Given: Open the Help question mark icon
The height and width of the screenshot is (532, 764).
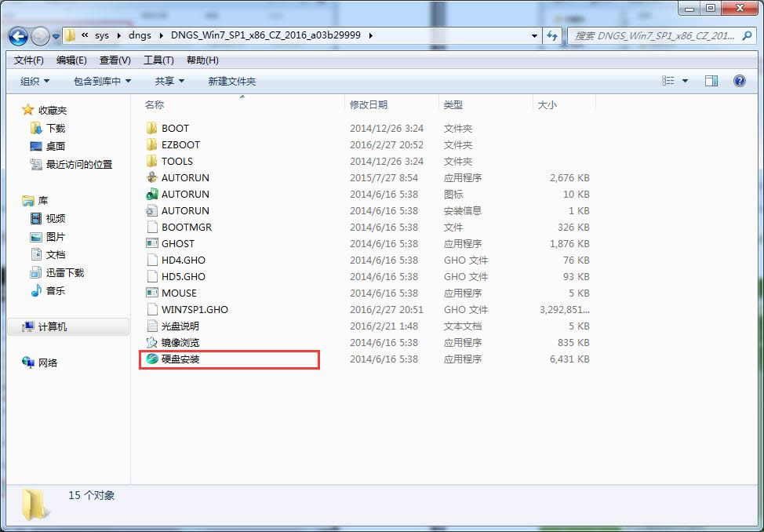Looking at the screenshot, I should tap(739, 81).
